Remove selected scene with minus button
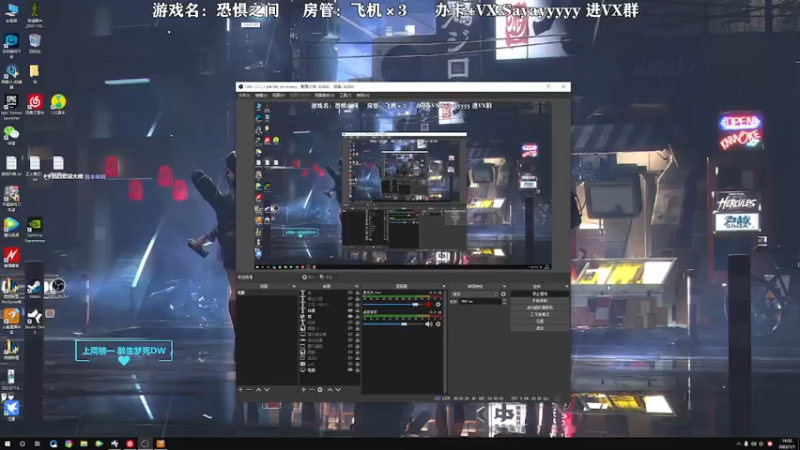Viewport: 800px width, 450px height. click(248, 389)
